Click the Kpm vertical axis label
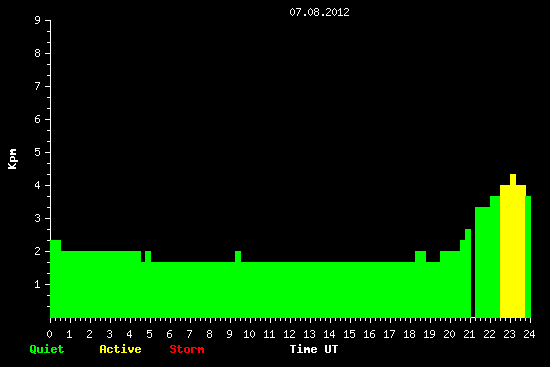550x367 pixels. [x=12, y=159]
